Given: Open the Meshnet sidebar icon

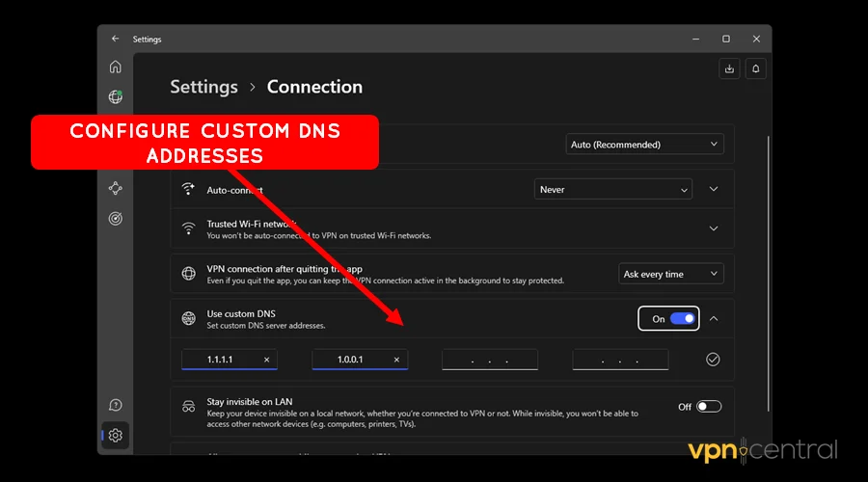Looking at the screenshot, I should pos(115,188).
